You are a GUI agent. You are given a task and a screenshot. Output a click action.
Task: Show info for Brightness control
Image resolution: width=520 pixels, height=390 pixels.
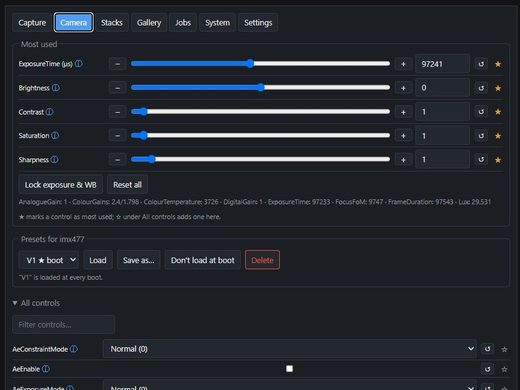(x=56, y=88)
